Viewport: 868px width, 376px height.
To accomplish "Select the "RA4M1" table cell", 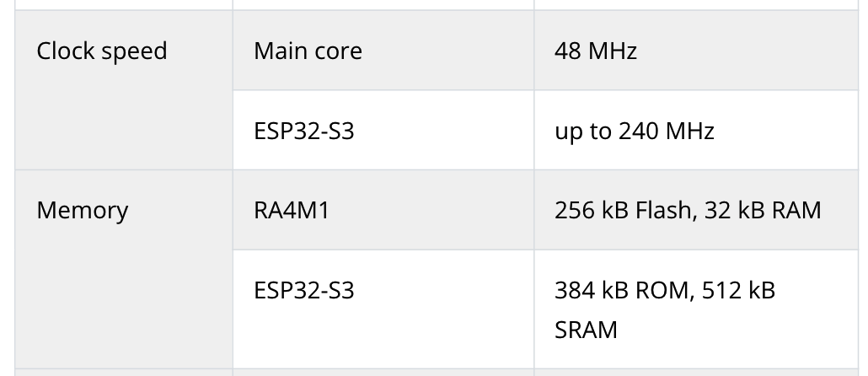I will 292,210.
